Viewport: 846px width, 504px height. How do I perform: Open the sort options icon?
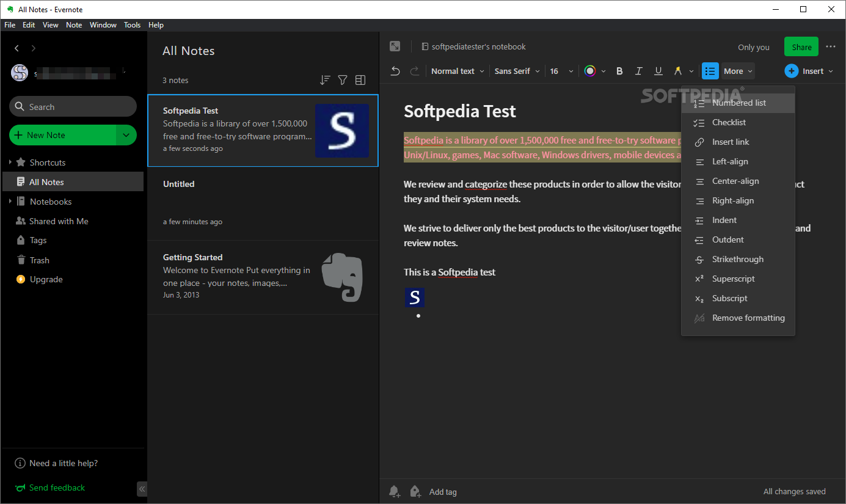tap(325, 80)
